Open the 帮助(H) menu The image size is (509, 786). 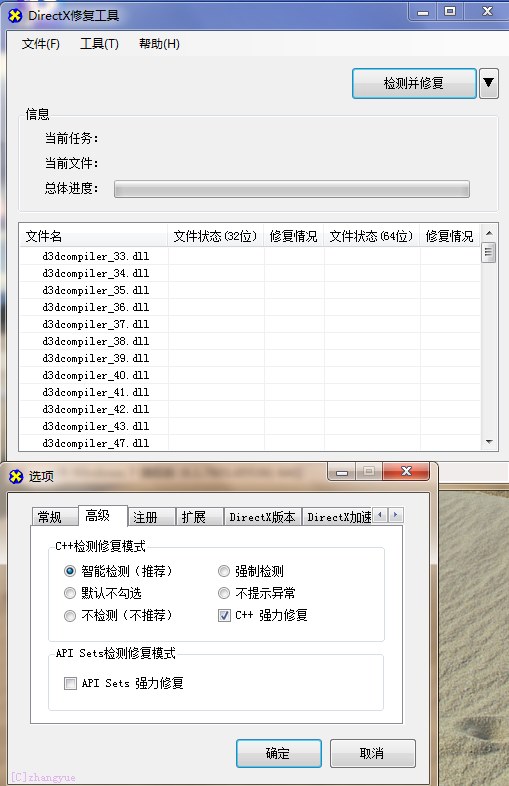tap(159, 44)
